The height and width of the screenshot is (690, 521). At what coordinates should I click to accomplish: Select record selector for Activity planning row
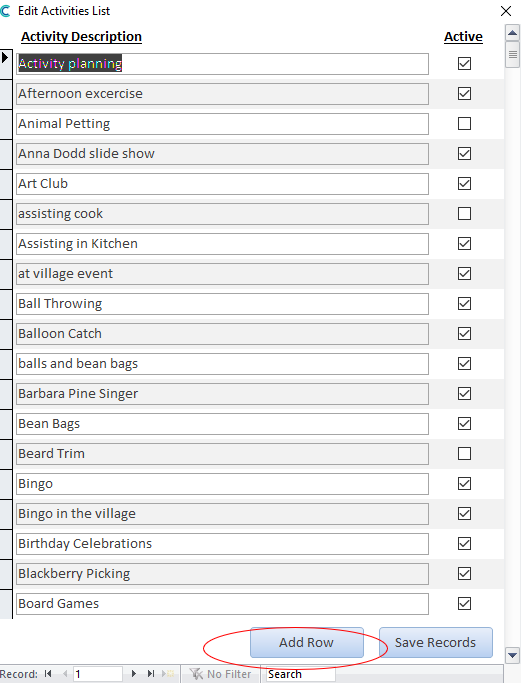click(6, 64)
